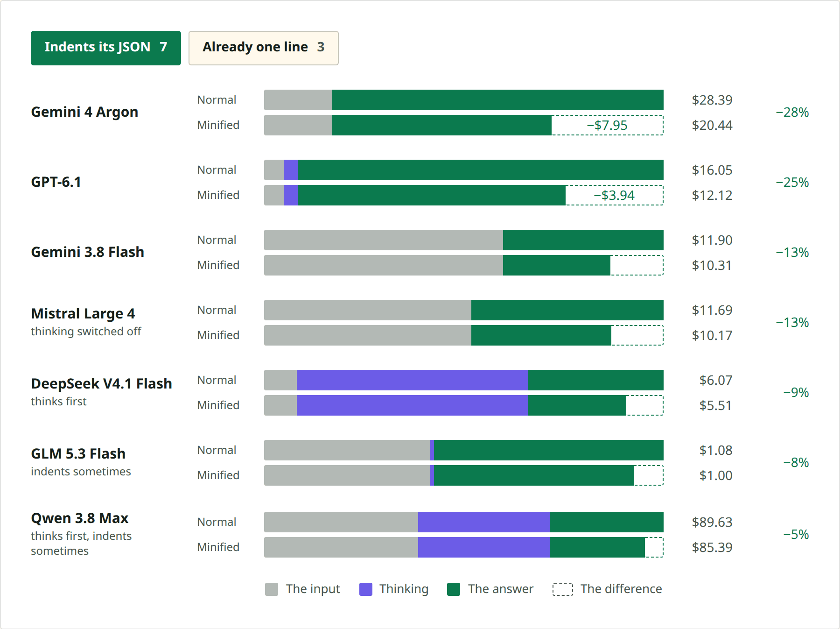
Task: Click the Gemini 4 Argon model name
Action: (x=84, y=112)
